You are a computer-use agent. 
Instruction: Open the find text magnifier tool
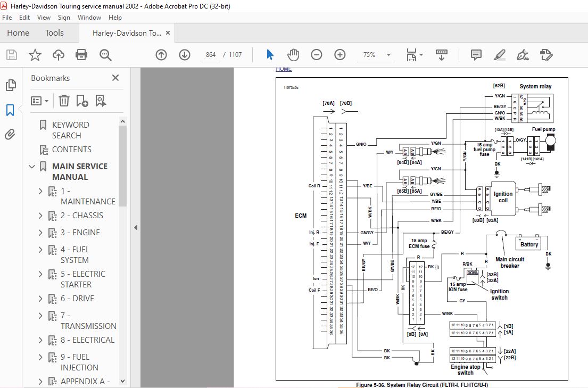105,55
